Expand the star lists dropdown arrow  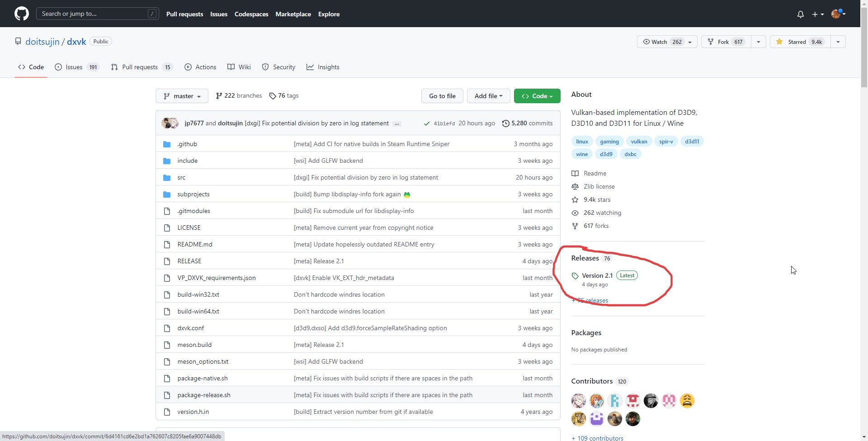838,42
